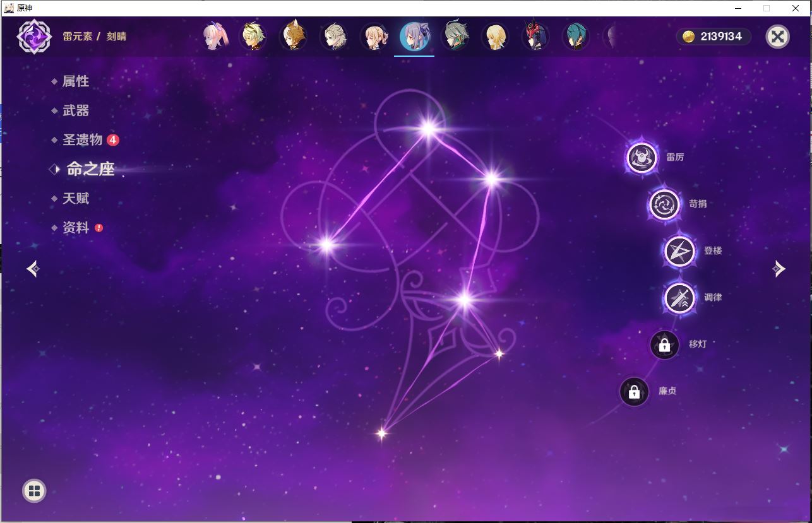
Task: Select the locked 移灯 constellation
Action: pyautogui.click(x=664, y=344)
